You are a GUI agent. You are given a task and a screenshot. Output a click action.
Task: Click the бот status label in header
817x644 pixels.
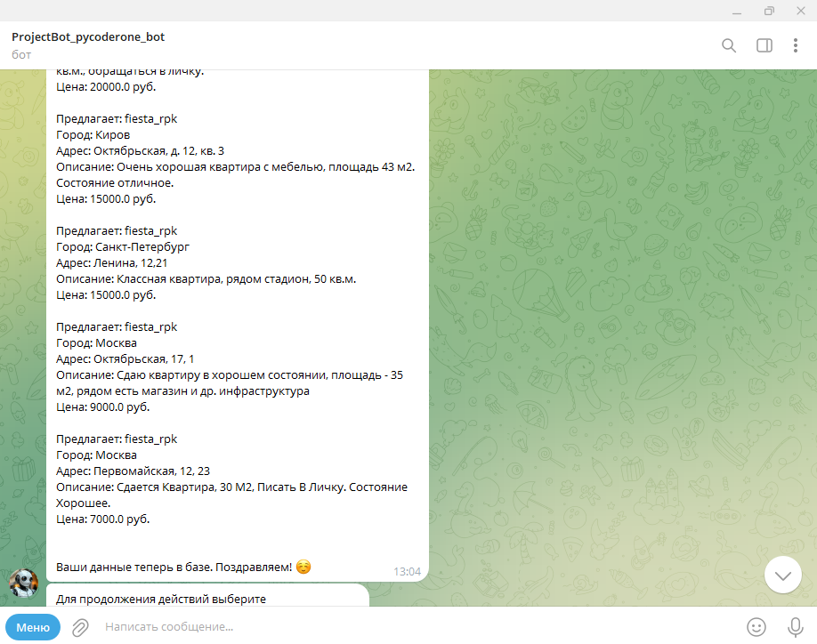tap(21, 54)
